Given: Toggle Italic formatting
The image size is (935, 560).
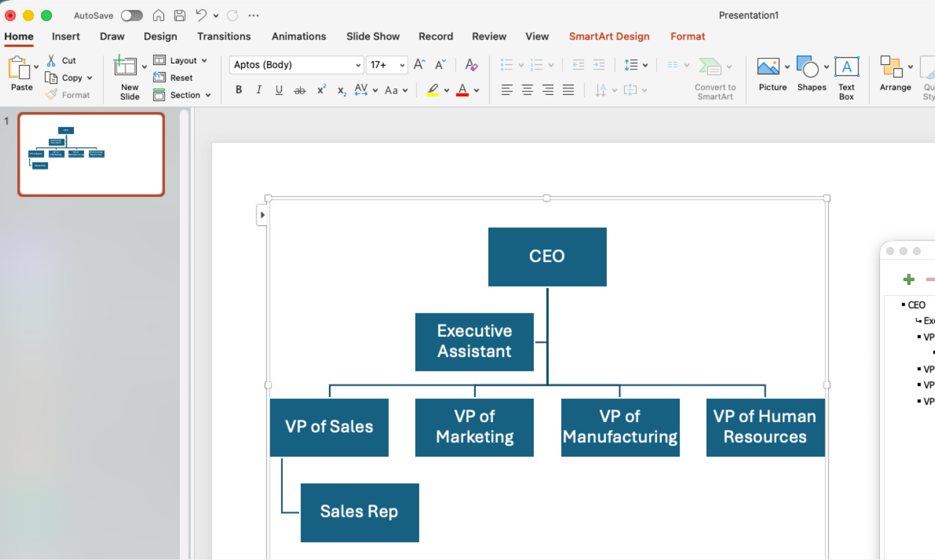Looking at the screenshot, I should [x=258, y=90].
